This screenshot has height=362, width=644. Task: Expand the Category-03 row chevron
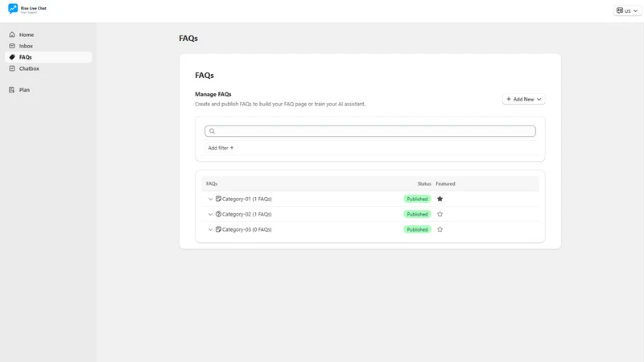pos(210,229)
